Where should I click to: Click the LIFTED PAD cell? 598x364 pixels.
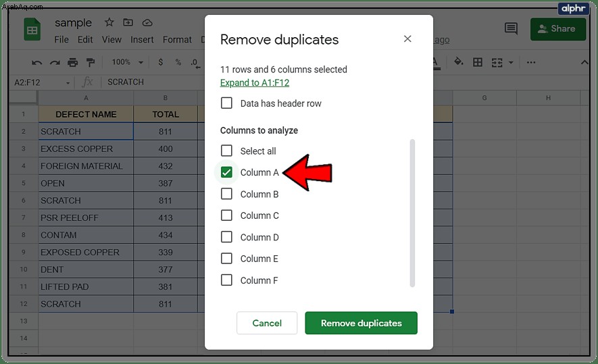point(86,286)
